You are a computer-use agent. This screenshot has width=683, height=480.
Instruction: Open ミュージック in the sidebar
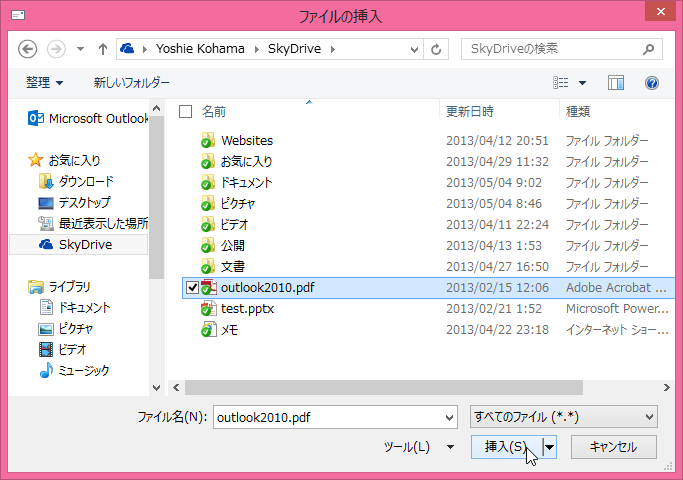(x=74, y=370)
